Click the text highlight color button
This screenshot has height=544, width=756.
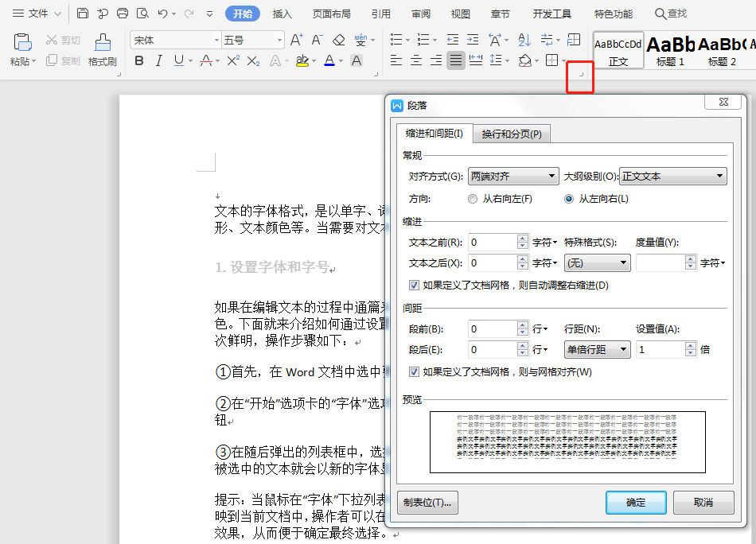click(x=302, y=60)
